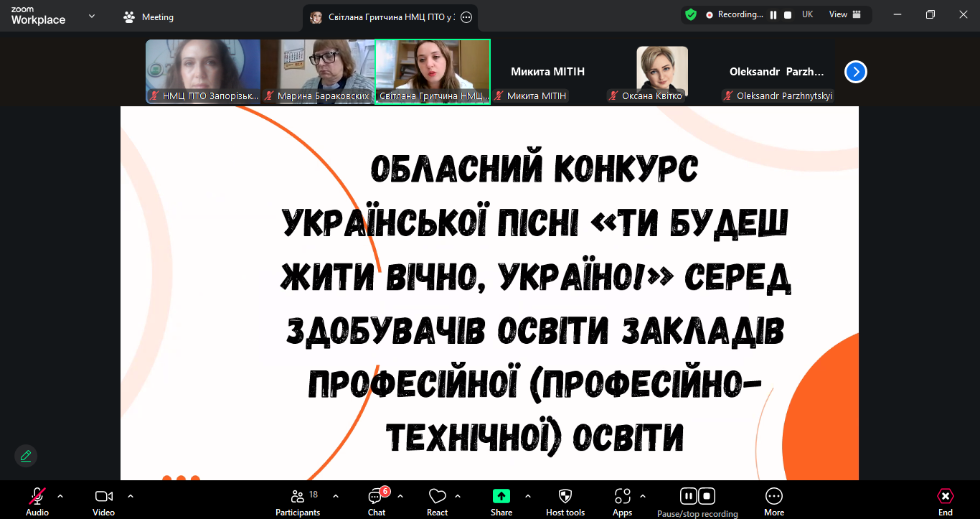The height and width of the screenshot is (519, 980).
Task: Open the View layout menu
Action: [x=845, y=14]
